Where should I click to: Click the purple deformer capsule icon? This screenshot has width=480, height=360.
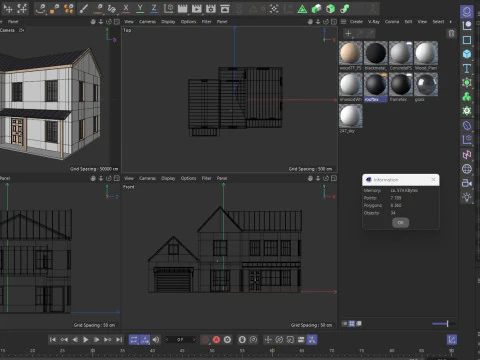tap(467, 125)
